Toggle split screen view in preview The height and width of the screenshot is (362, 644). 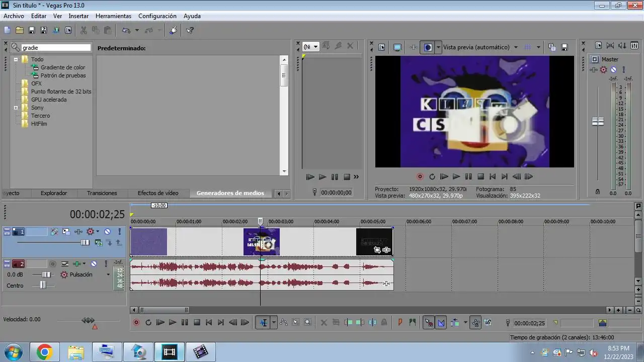click(428, 47)
